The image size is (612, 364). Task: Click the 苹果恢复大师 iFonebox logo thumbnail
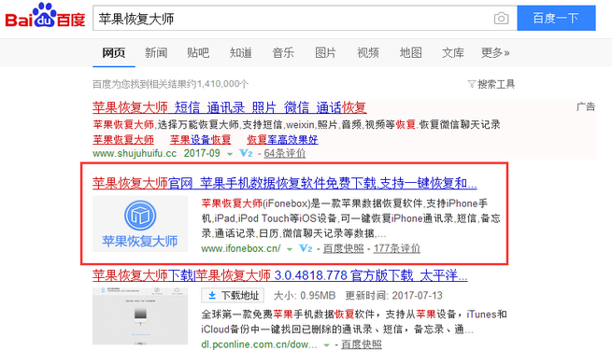click(140, 224)
